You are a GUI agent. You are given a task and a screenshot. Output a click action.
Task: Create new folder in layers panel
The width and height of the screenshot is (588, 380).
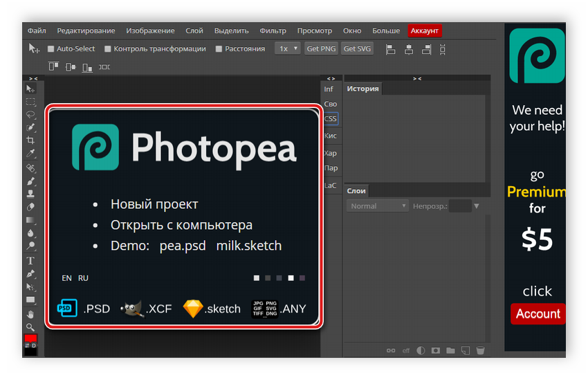tap(450, 350)
